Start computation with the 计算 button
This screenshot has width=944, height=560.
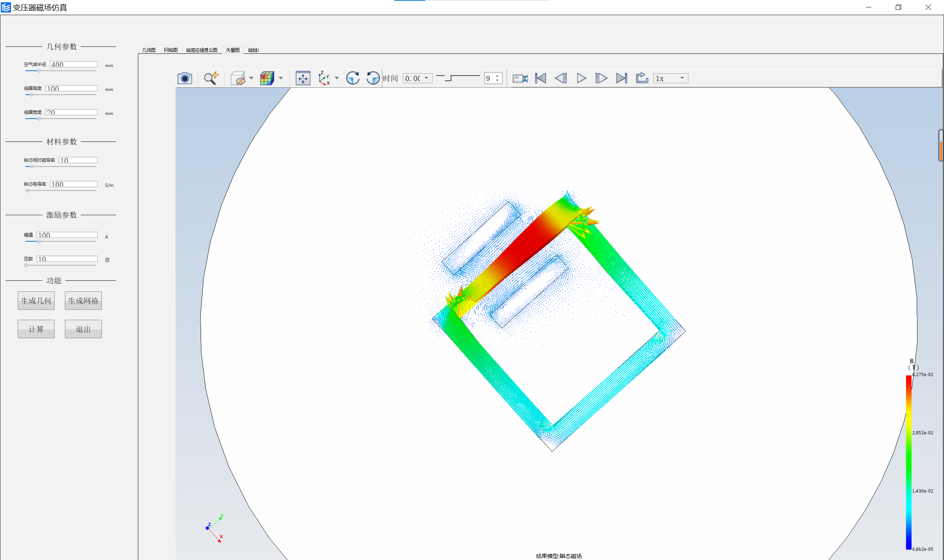click(x=36, y=329)
